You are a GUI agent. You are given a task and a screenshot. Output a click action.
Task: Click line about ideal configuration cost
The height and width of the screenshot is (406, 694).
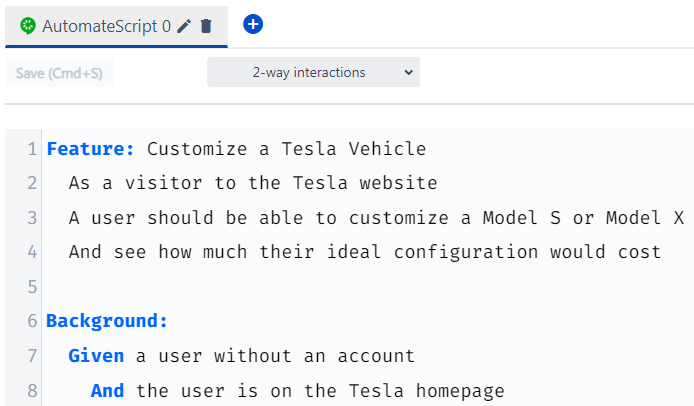click(365, 252)
